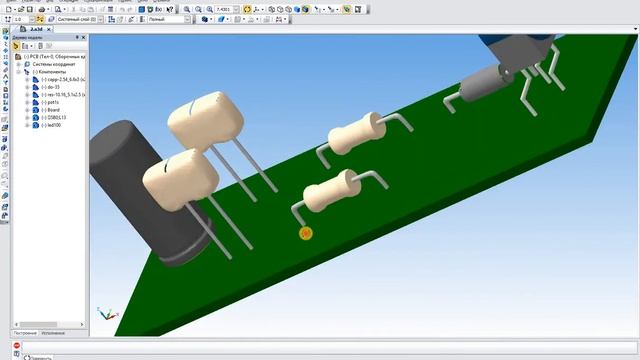Click the highlighted rotate view icon

247,9
